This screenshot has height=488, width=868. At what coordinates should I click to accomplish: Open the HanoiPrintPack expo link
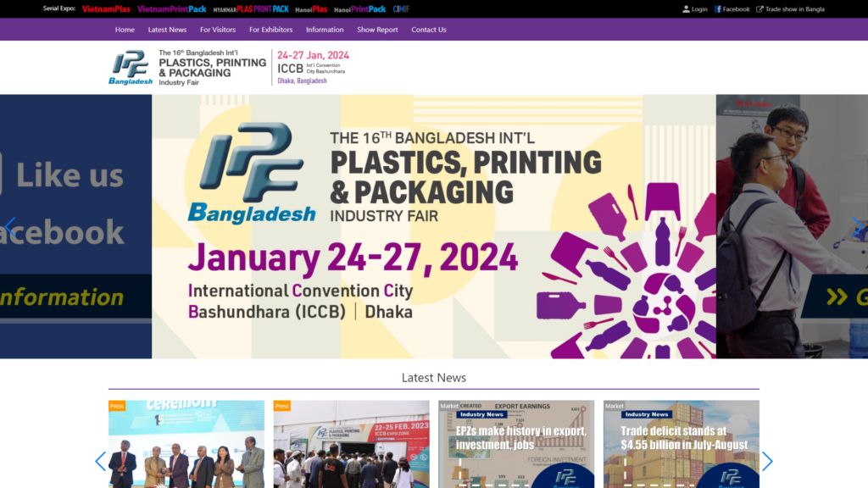(359, 8)
